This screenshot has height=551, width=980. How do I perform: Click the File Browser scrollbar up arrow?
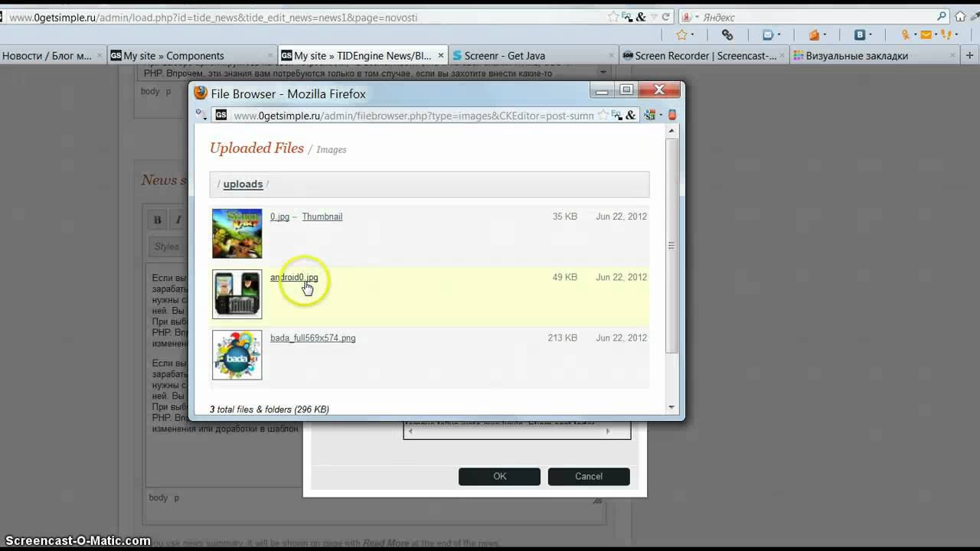(x=671, y=132)
